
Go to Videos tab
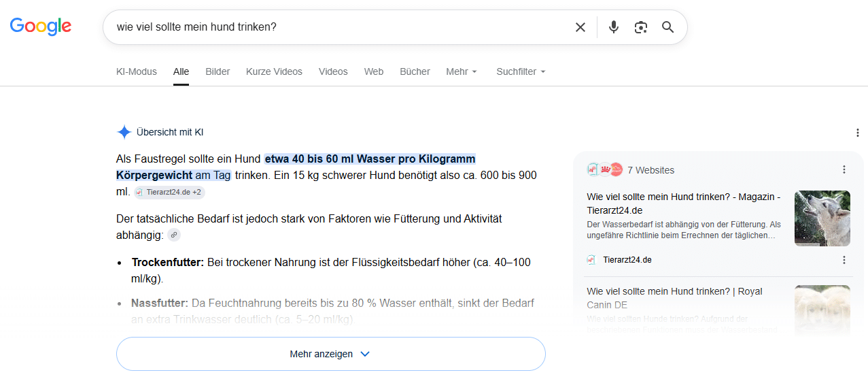point(333,71)
